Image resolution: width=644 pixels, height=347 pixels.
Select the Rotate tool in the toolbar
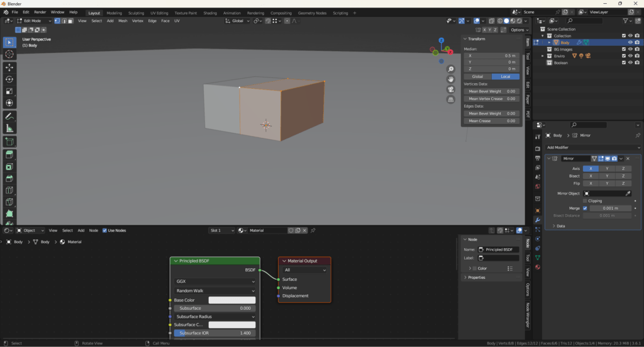point(9,79)
